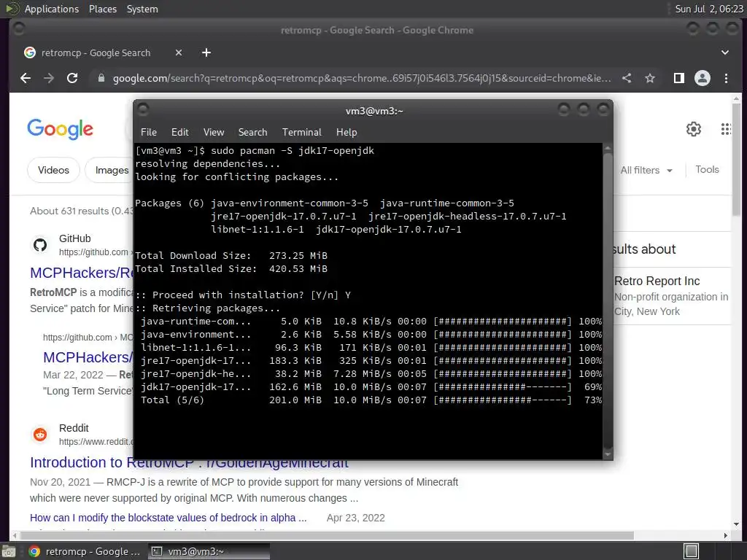
Task: Open a new Chrome tab with plus
Action: (206, 52)
